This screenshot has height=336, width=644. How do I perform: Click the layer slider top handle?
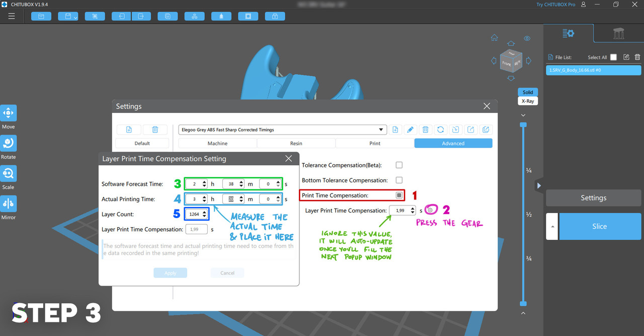523,124
